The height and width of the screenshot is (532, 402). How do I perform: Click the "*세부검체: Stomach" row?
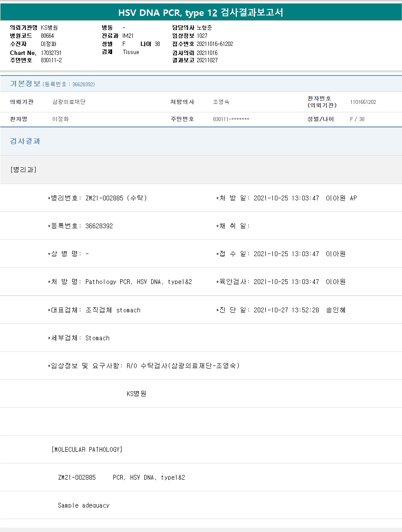[79, 338]
